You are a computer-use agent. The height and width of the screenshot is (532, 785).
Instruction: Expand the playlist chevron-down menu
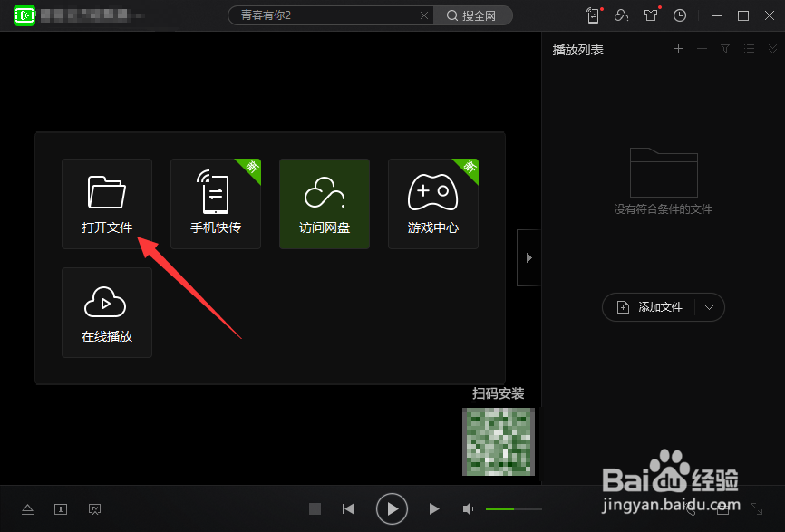[x=772, y=49]
